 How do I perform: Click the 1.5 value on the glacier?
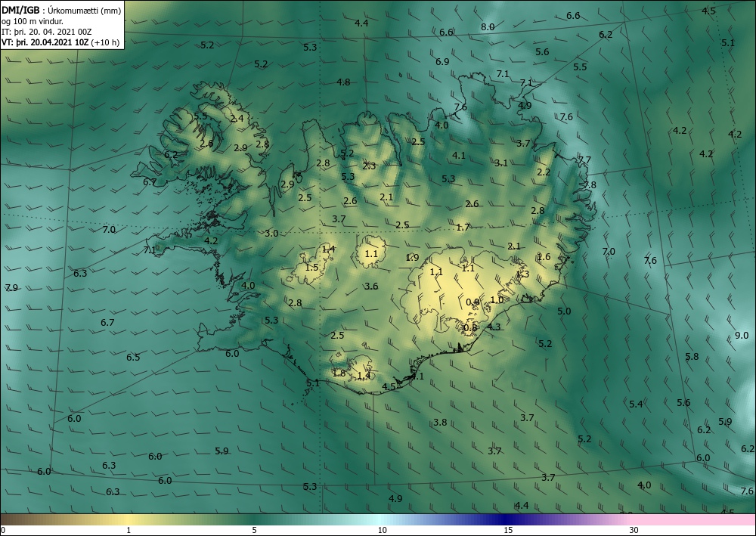pos(312,268)
